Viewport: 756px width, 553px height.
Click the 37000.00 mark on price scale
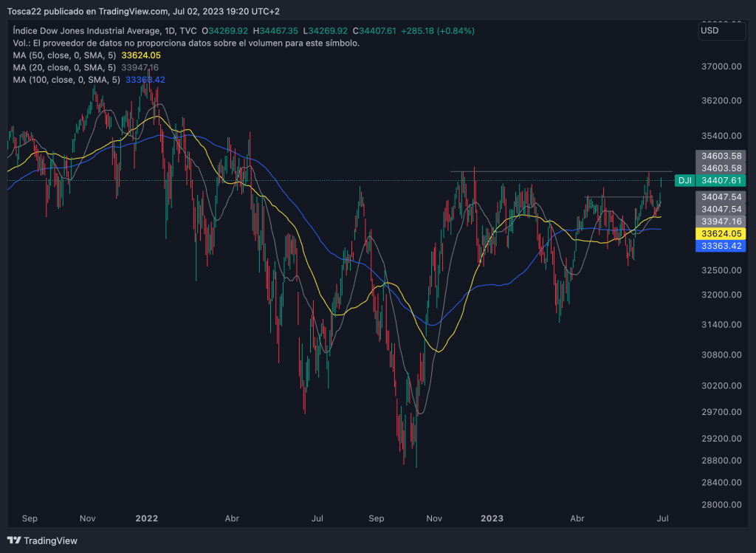pyautogui.click(x=721, y=66)
